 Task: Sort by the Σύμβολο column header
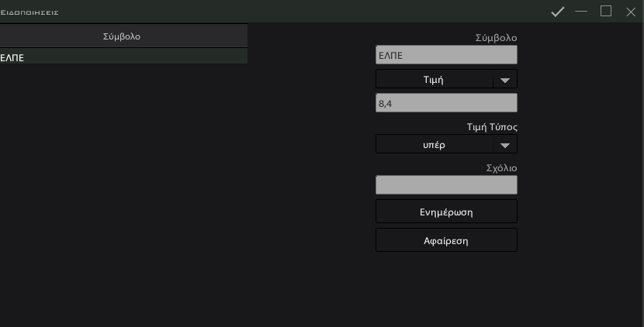click(x=122, y=36)
